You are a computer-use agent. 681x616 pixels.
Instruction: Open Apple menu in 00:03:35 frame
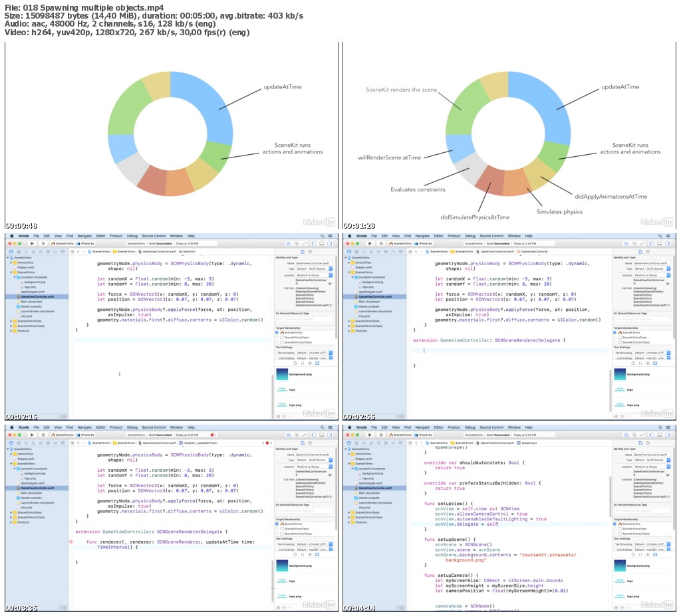pyautogui.click(x=12, y=427)
